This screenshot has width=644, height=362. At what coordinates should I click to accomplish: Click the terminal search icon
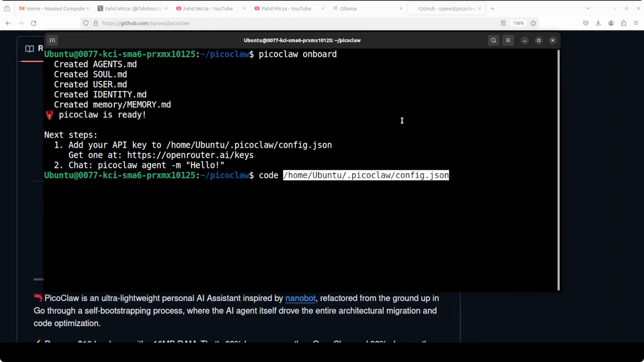493,40
